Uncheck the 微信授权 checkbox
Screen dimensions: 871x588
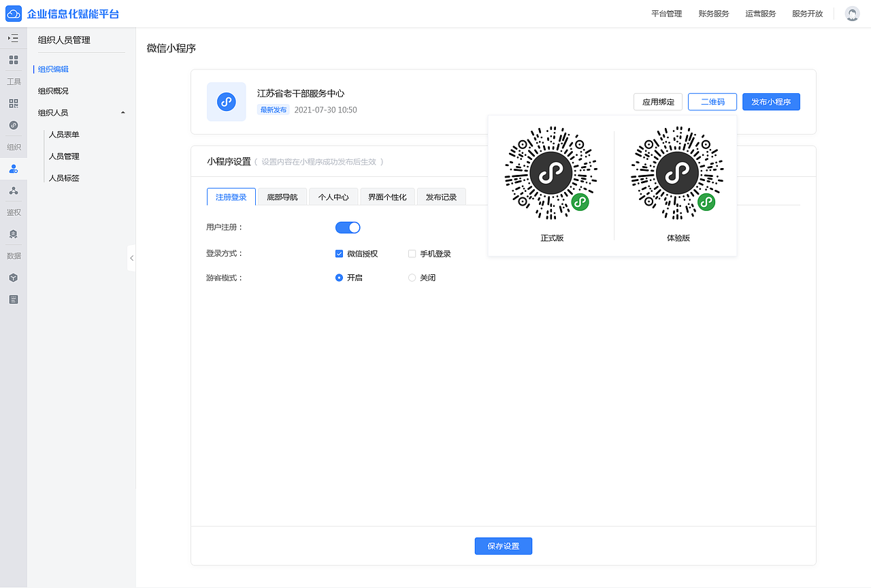coord(339,254)
